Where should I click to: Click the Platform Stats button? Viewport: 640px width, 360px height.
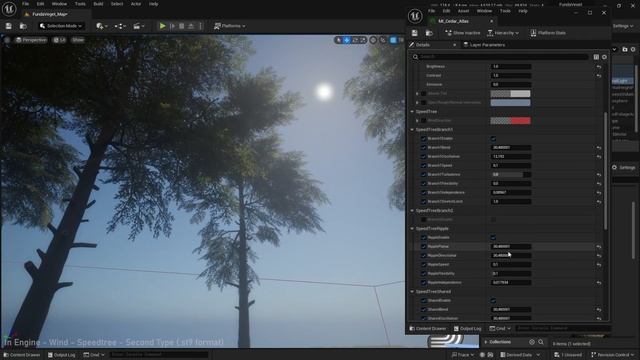(x=548, y=33)
